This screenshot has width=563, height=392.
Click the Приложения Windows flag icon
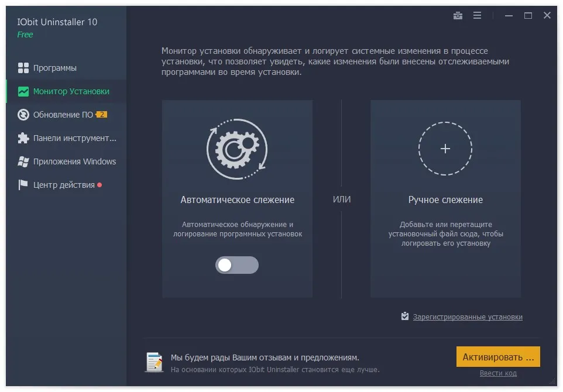click(23, 161)
